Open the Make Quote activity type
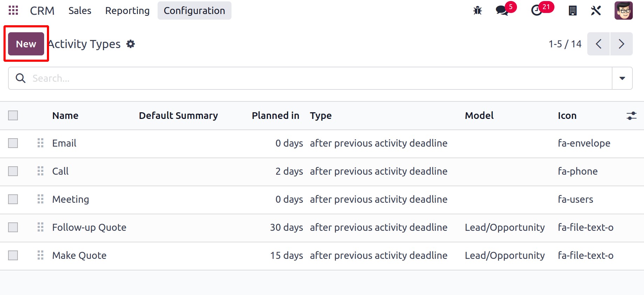 pyautogui.click(x=79, y=255)
